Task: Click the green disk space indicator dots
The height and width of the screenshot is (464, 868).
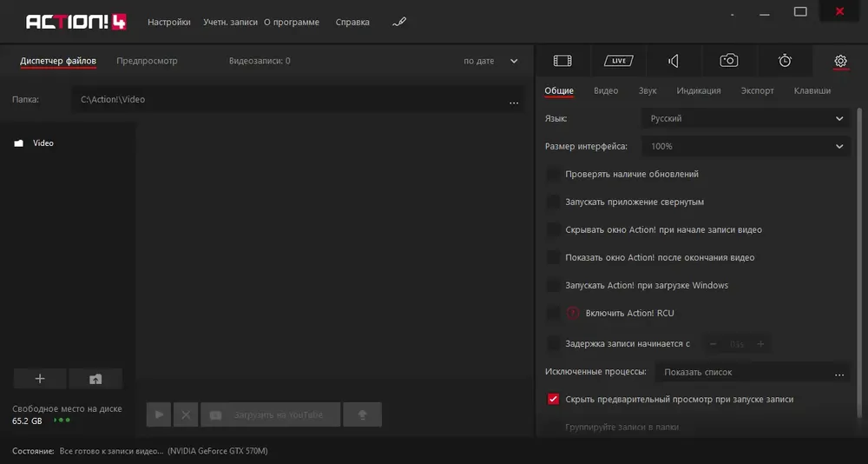Action: tap(62, 421)
